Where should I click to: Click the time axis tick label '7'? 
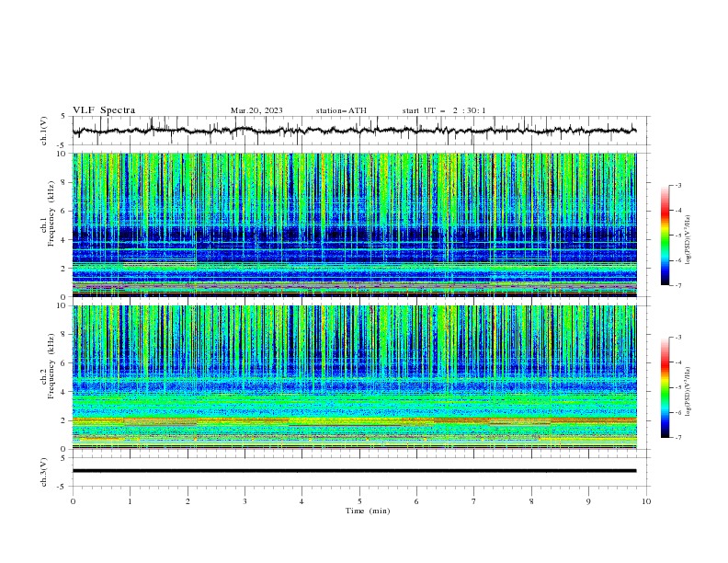point(474,501)
